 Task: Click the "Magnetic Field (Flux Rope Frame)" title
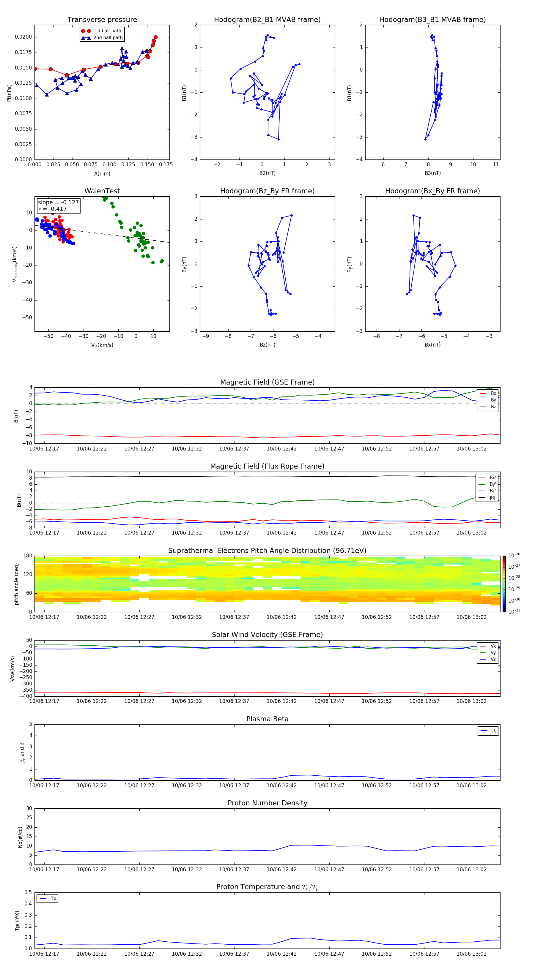coord(267,467)
